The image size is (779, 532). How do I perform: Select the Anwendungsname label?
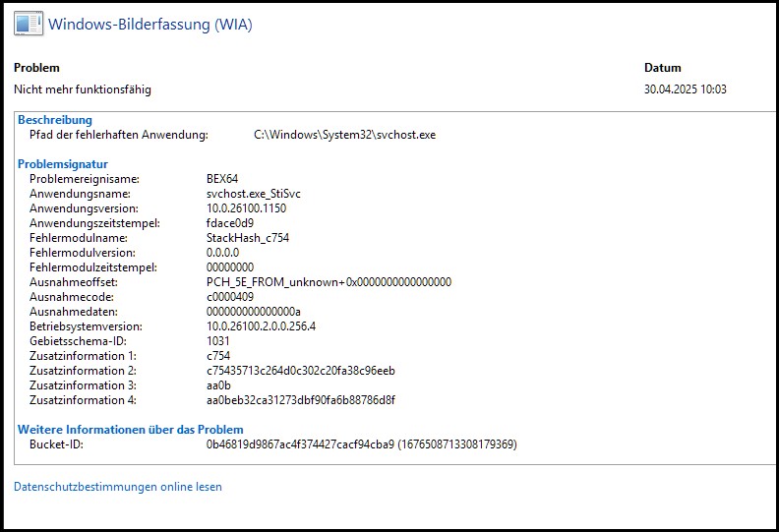click(x=80, y=194)
